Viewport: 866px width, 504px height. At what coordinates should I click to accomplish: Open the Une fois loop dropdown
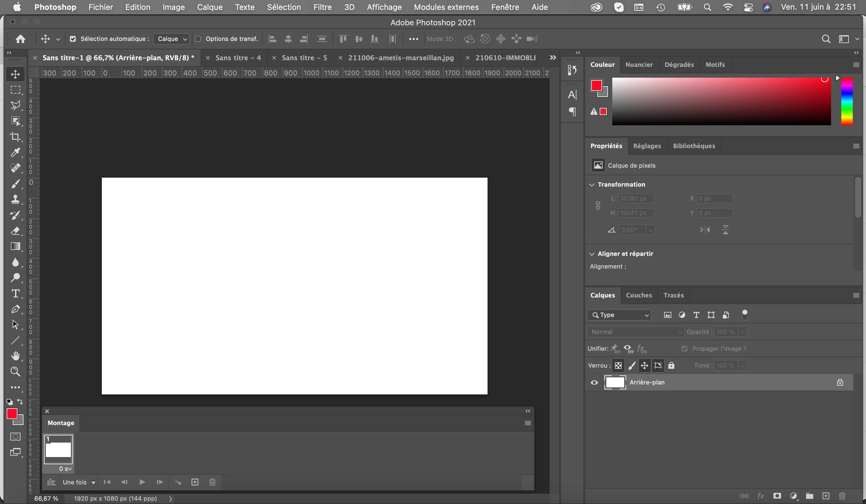pyautogui.click(x=79, y=482)
